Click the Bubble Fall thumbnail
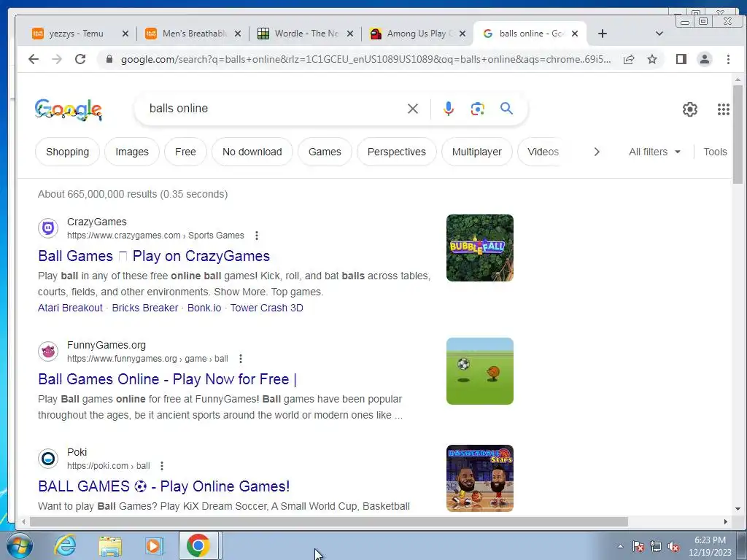 480,248
